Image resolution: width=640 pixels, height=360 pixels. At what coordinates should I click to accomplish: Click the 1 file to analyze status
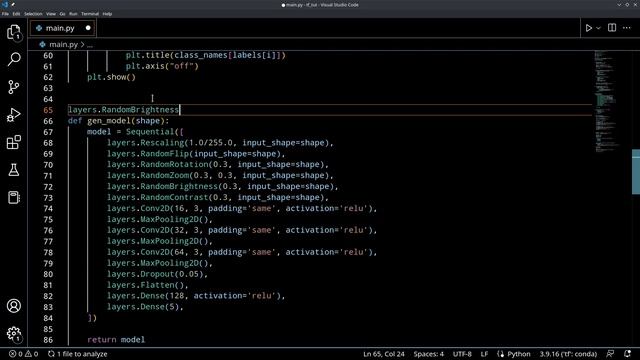click(x=78, y=354)
